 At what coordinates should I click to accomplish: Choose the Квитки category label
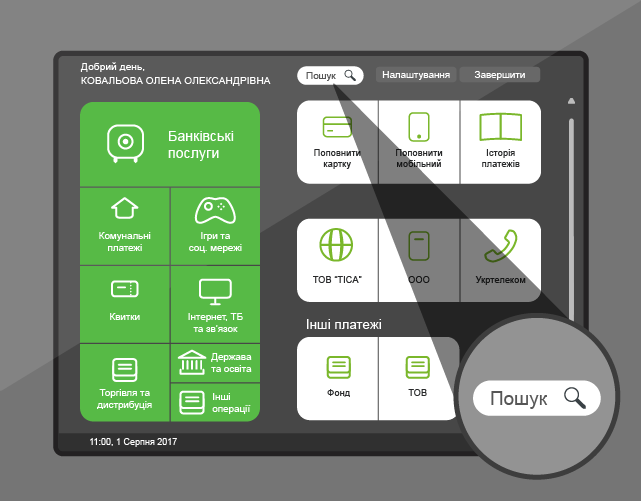(x=124, y=317)
